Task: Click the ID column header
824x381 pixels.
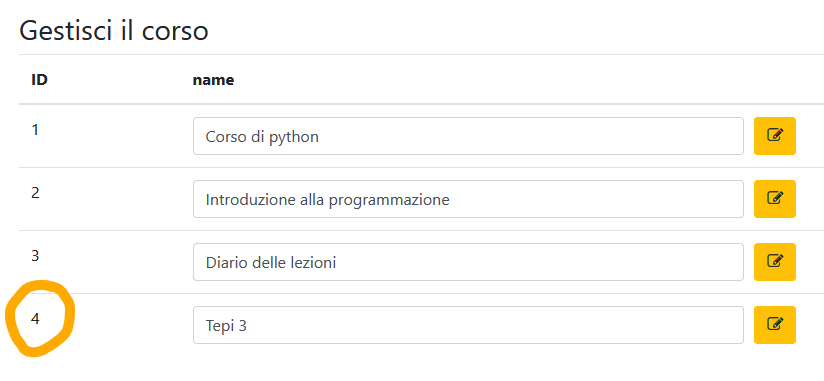Action: 39,80
